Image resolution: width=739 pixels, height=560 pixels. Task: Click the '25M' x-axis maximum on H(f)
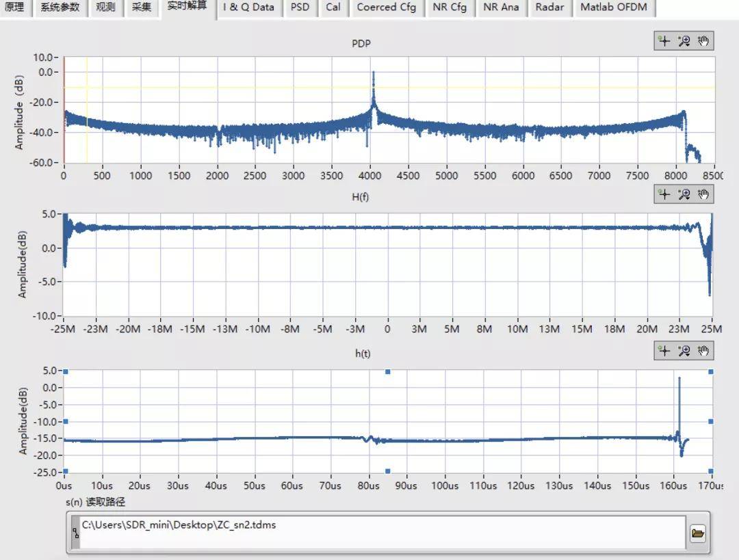tap(711, 329)
